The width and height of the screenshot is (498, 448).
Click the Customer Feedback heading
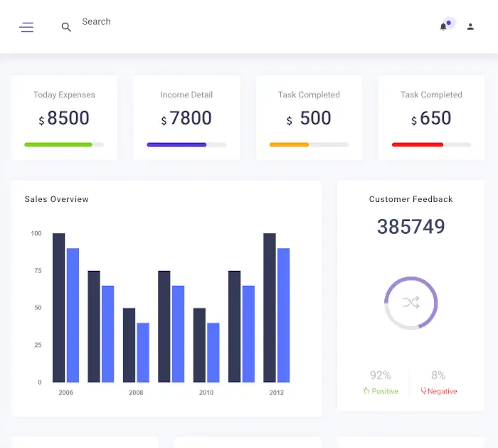coord(410,199)
